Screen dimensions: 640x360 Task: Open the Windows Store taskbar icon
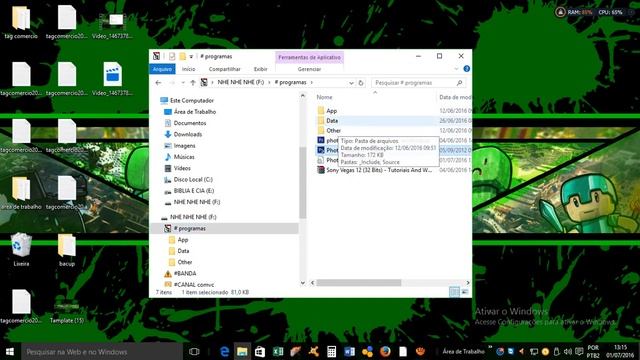tap(260, 351)
